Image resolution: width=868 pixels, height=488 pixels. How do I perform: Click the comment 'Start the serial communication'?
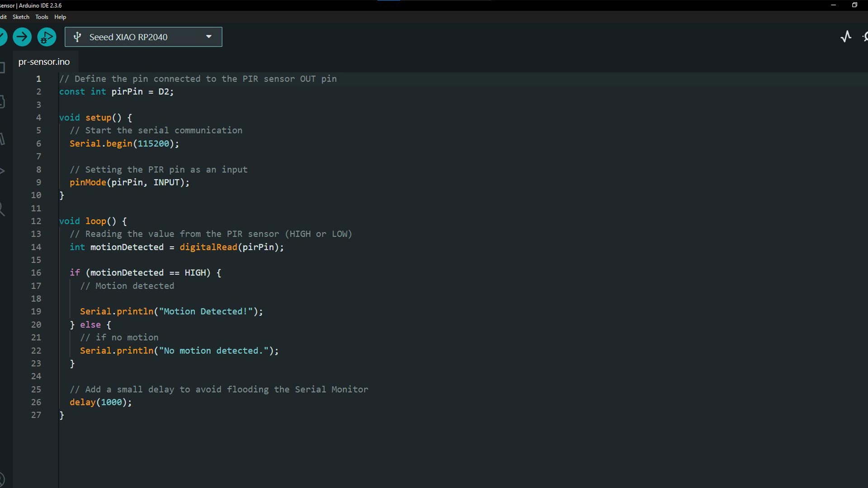[164, 131]
